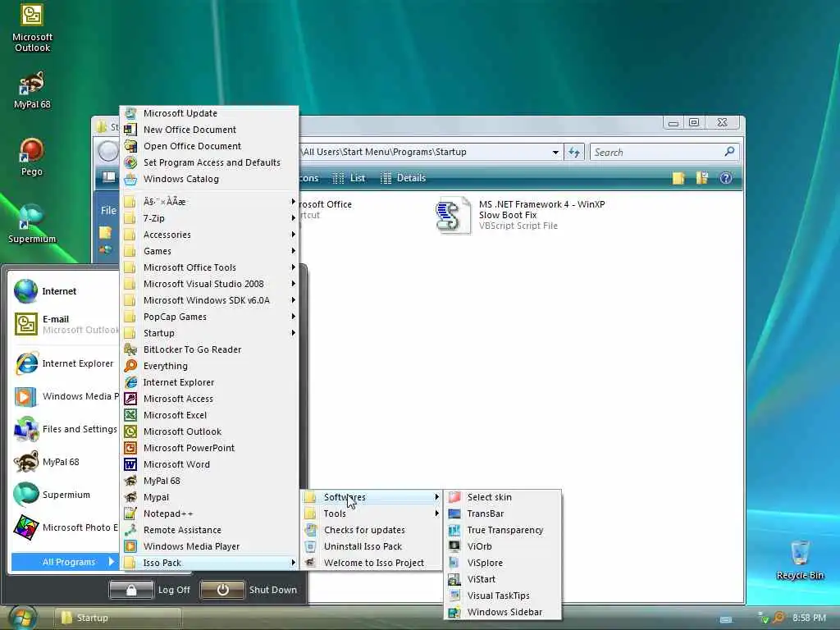Launch Everything search program

209,366
